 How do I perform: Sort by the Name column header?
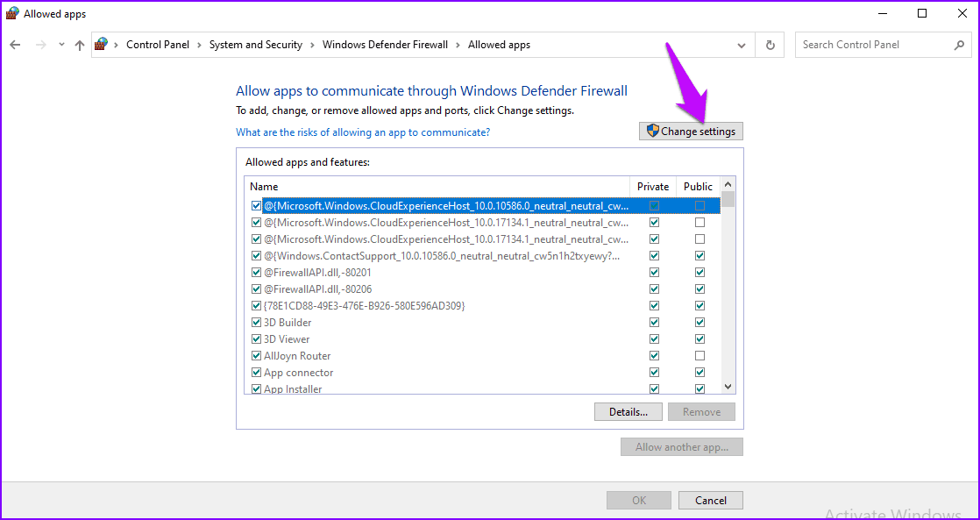pyautogui.click(x=437, y=186)
